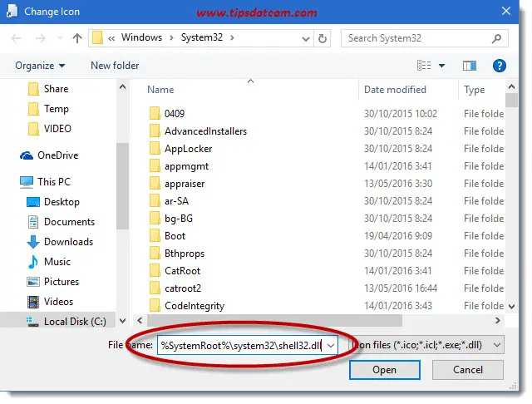Click the folder icon beside AppLocker
This screenshot has width=532, height=404.
click(155, 148)
